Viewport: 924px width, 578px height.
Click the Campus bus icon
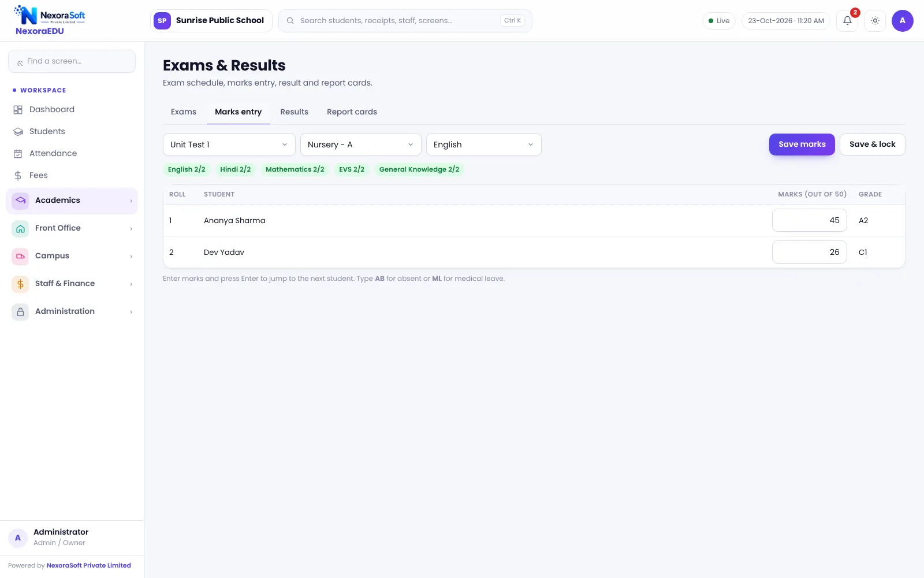pos(20,256)
